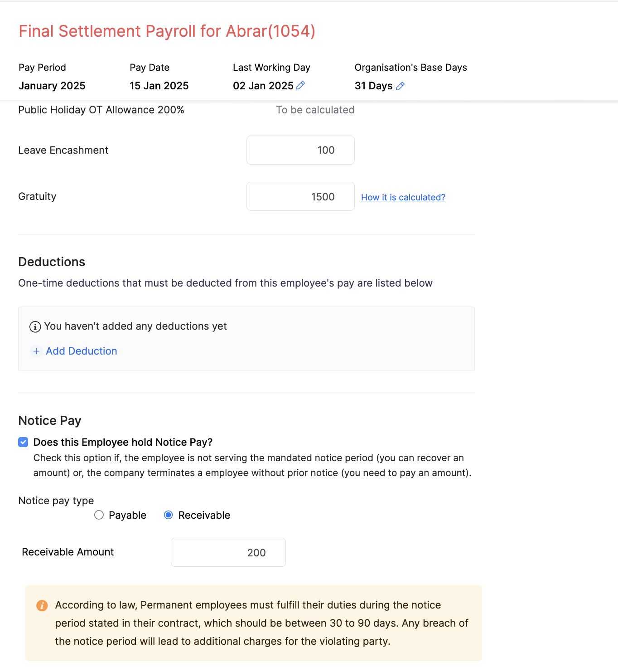Click info icon near no deductions message
618x672 pixels.
tap(35, 326)
